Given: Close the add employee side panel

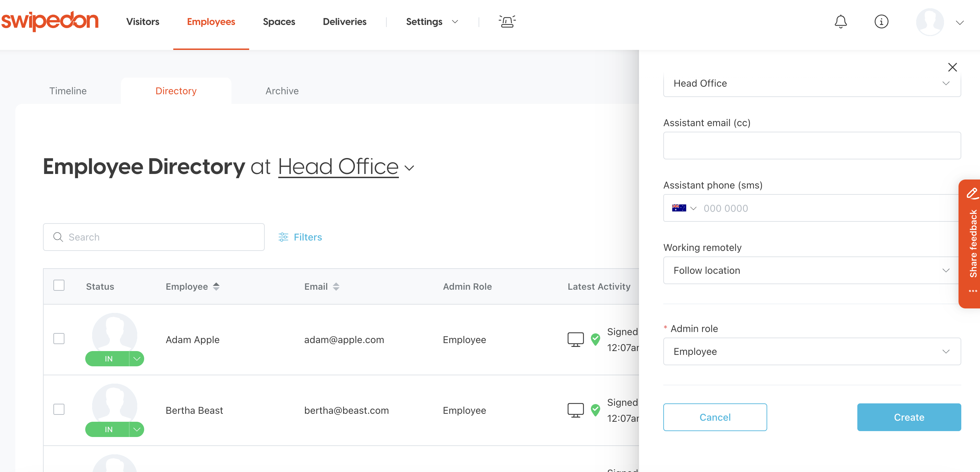Looking at the screenshot, I should coord(952,67).
